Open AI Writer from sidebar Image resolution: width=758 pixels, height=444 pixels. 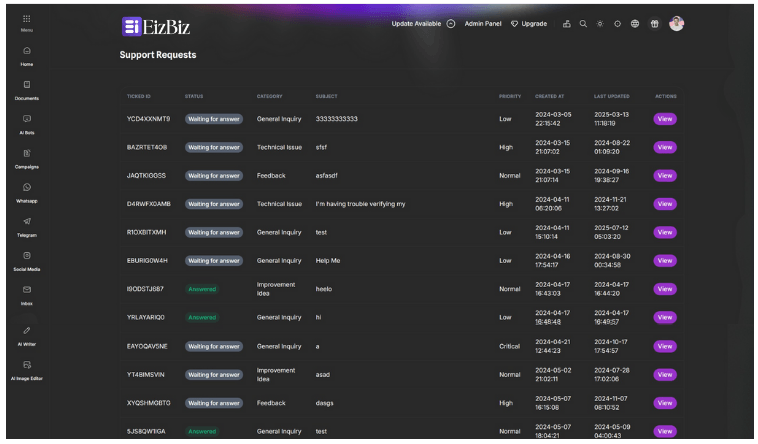point(26,331)
